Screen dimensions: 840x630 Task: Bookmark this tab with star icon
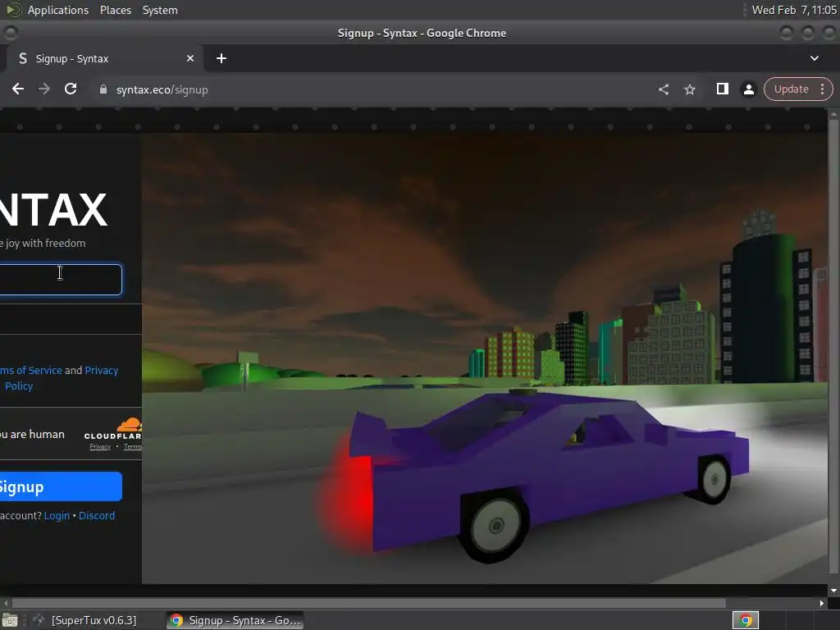(690, 89)
